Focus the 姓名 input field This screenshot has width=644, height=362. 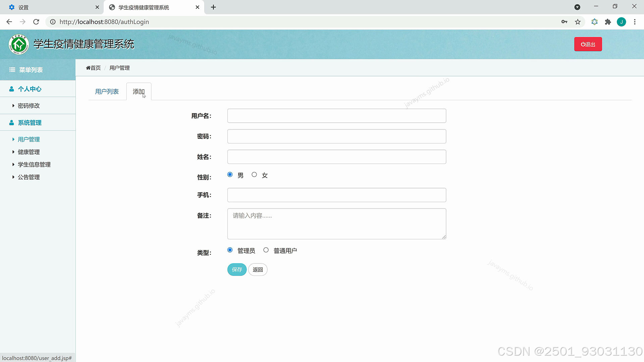[x=337, y=157]
